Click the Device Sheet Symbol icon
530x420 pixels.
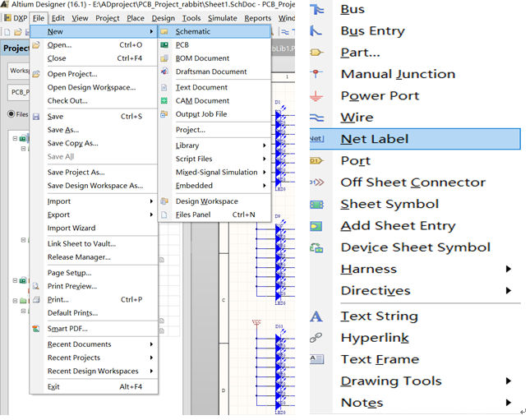[x=316, y=248]
